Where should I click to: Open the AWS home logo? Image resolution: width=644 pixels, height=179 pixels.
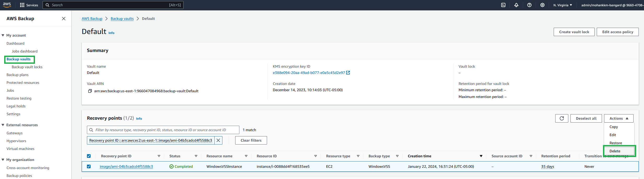coord(7,5)
